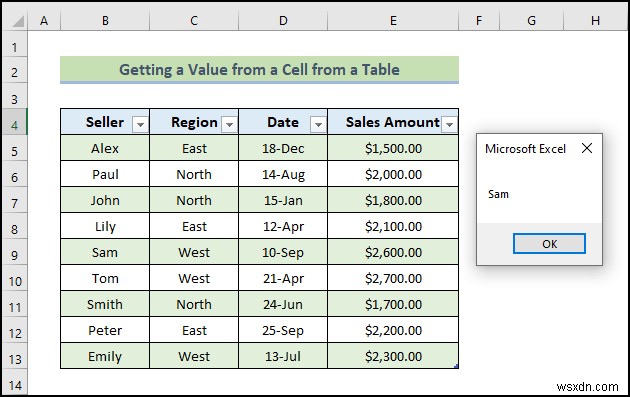Select the date cell 24-Jun
630x397 pixels.
pyautogui.click(x=283, y=304)
